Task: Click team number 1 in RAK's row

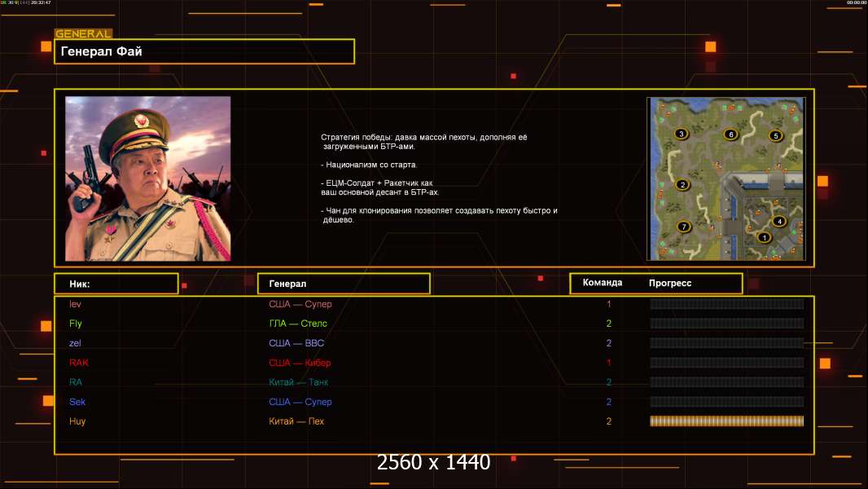Action: click(x=609, y=363)
